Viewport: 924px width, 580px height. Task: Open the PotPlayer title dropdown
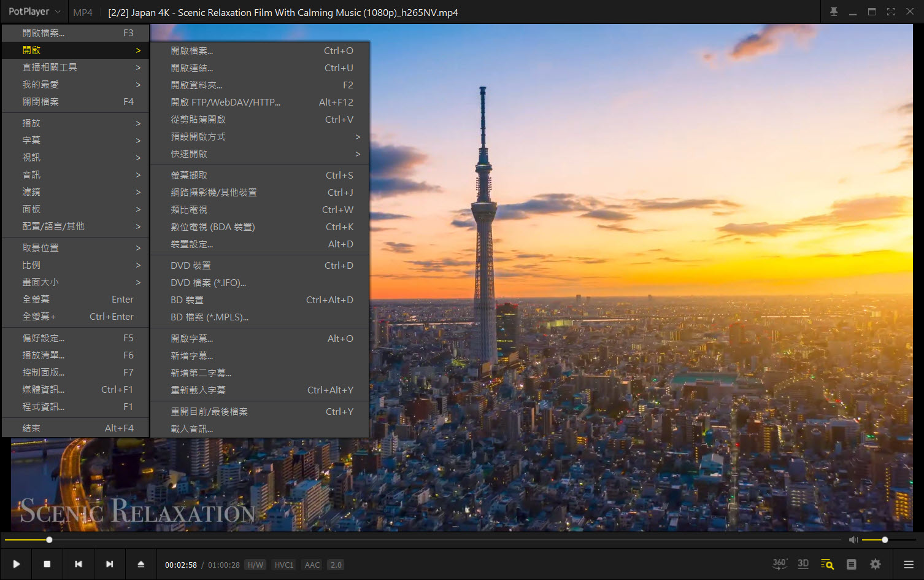tap(34, 12)
